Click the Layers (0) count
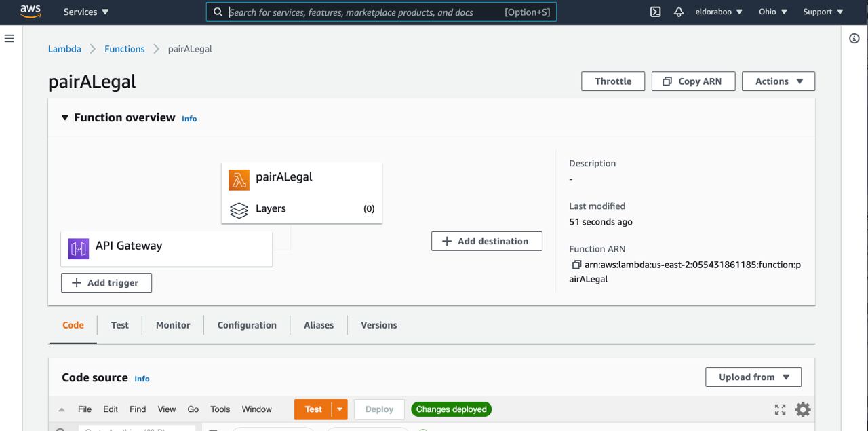 pos(369,209)
